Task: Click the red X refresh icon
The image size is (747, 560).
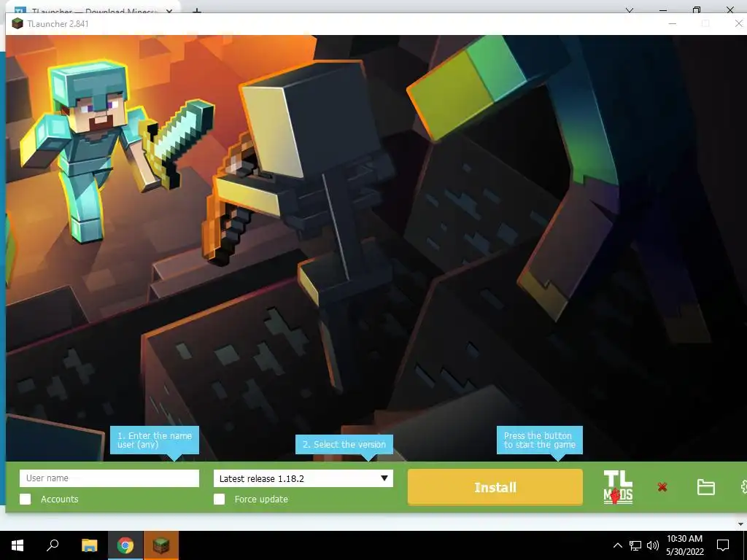Action: click(x=662, y=486)
